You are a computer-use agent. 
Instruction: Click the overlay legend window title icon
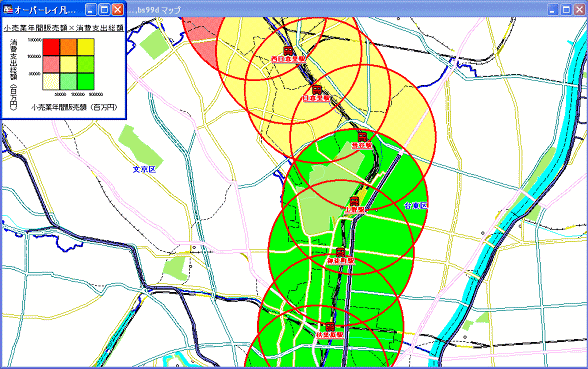tap(8, 10)
